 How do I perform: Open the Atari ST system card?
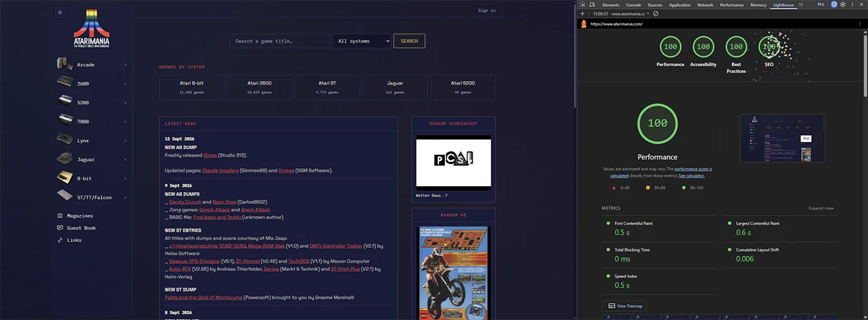coord(327,87)
